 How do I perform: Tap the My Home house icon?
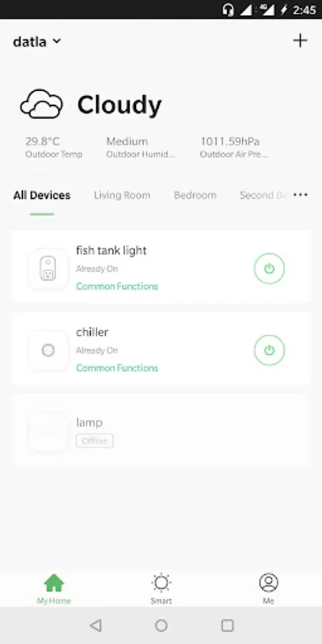tap(54, 582)
